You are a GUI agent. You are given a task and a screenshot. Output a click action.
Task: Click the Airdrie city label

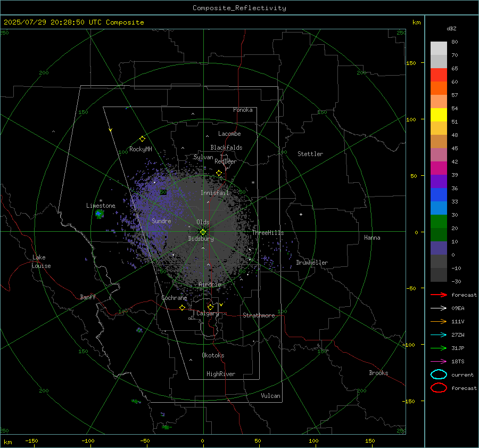coord(210,284)
